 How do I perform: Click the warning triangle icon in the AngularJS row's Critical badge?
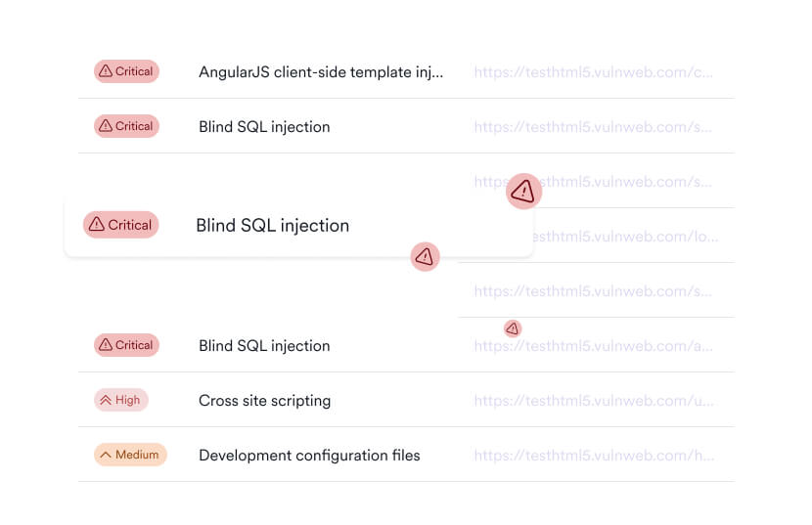coord(105,71)
